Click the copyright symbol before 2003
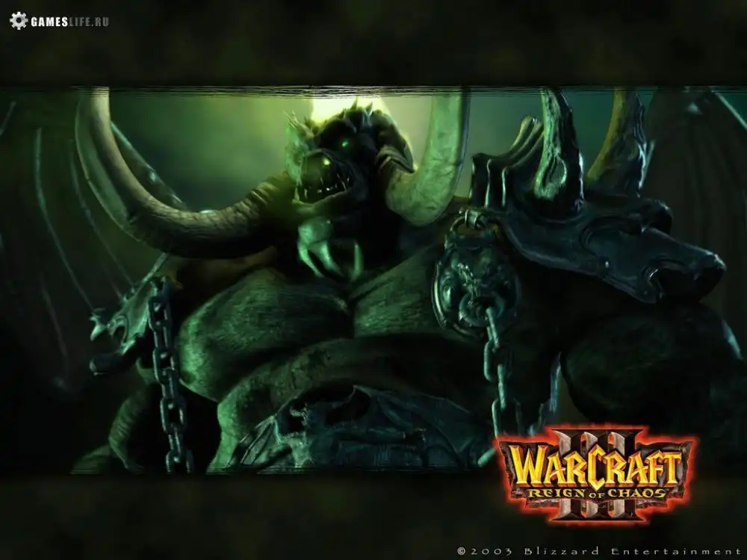Image resolution: width=747 pixels, height=560 pixels. click(462, 551)
